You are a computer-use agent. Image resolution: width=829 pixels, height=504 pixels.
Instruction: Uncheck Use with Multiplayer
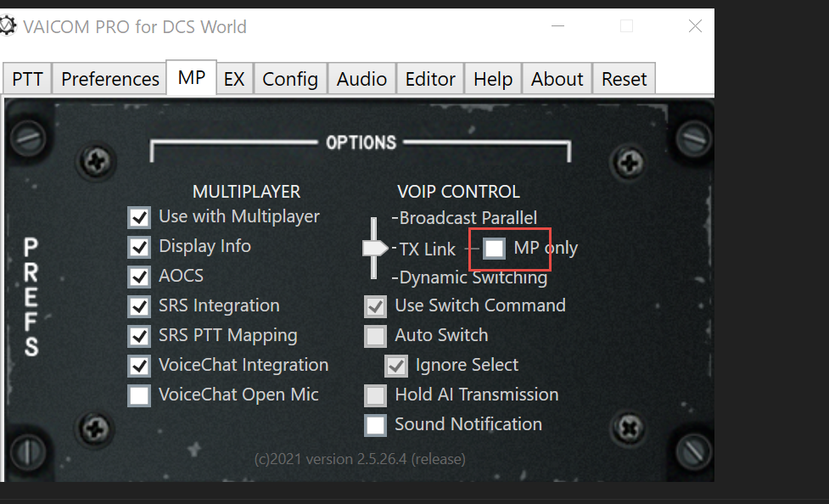(139, 217)
